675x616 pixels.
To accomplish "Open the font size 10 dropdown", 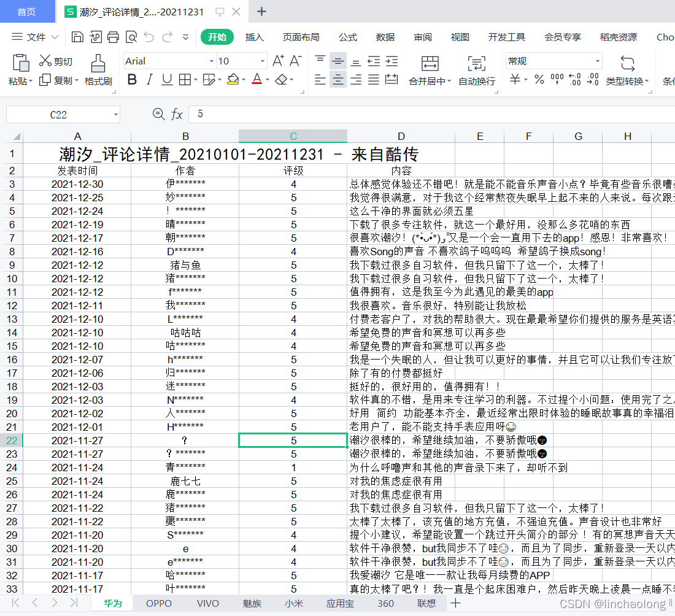I will point(262,61).
